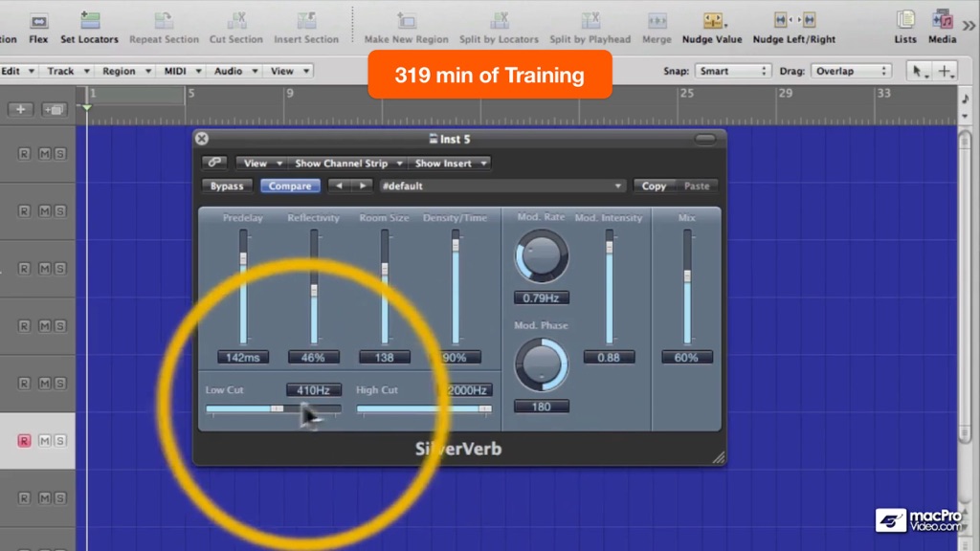980x551 pixels.
Task: Mute the highlighted selected track
Action: click(44, 441)
